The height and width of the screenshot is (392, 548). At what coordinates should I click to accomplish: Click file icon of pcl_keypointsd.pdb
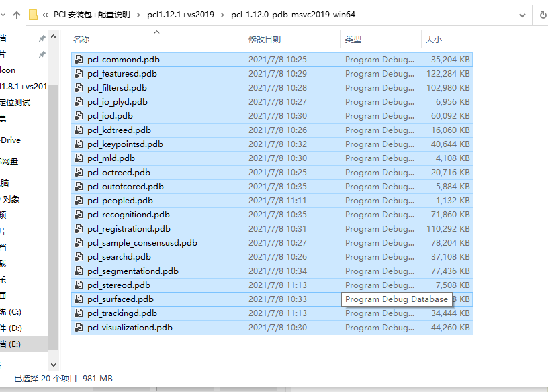[79, 144]
